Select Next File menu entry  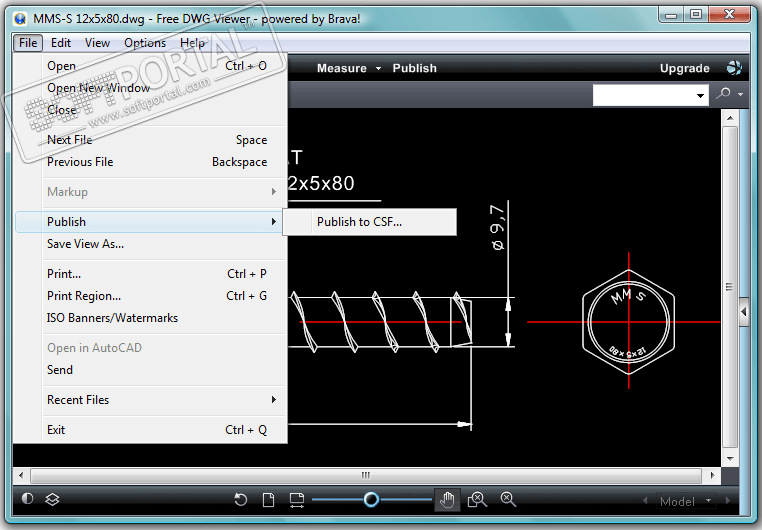[x=150, y=140]
